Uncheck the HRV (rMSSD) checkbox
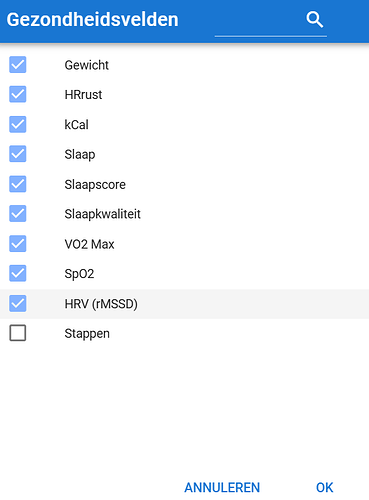 click(x=18, y=303)
